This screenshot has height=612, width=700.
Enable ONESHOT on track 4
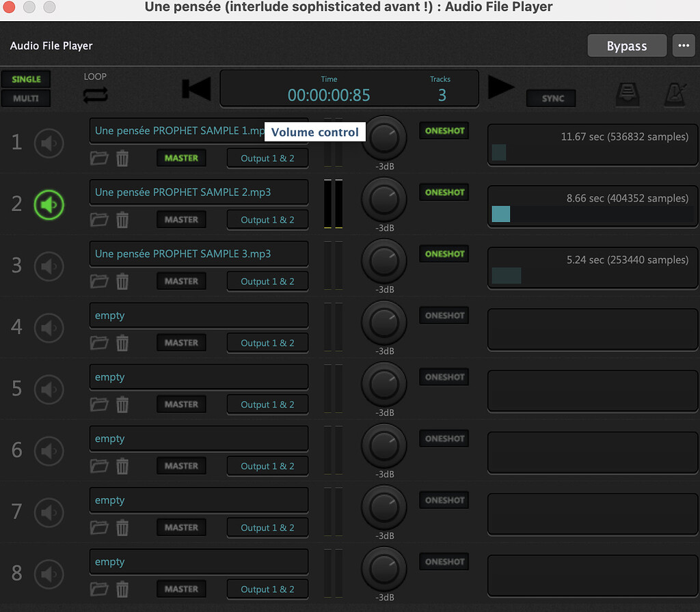444,316
